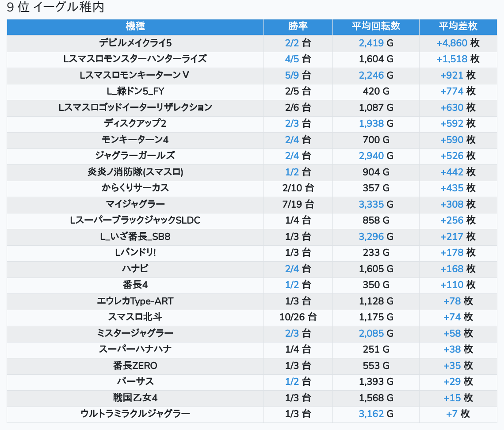The width and height of the screenshot is (504, 430).
Task: Click the 2,246 G cell
Action: pyautogui.click(x=376, y=75)
